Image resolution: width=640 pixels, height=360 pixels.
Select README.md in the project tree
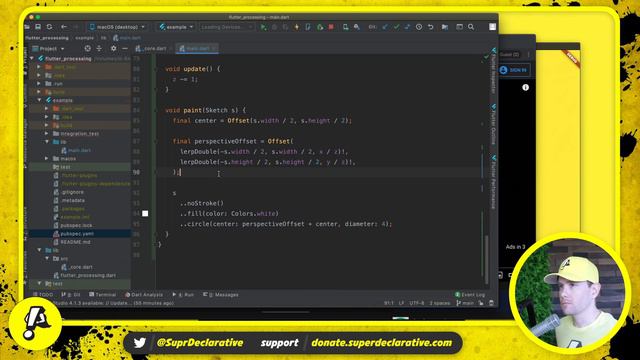[x=72, y=242]
